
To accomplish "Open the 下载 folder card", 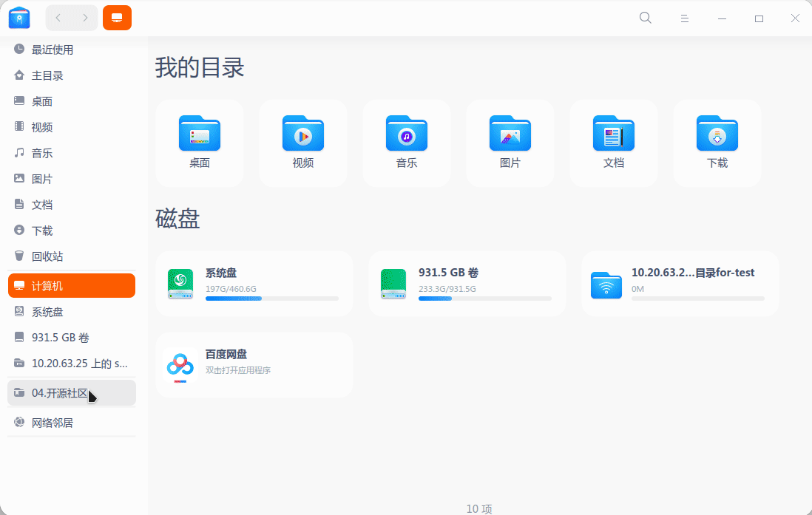I will pos(717,143).
